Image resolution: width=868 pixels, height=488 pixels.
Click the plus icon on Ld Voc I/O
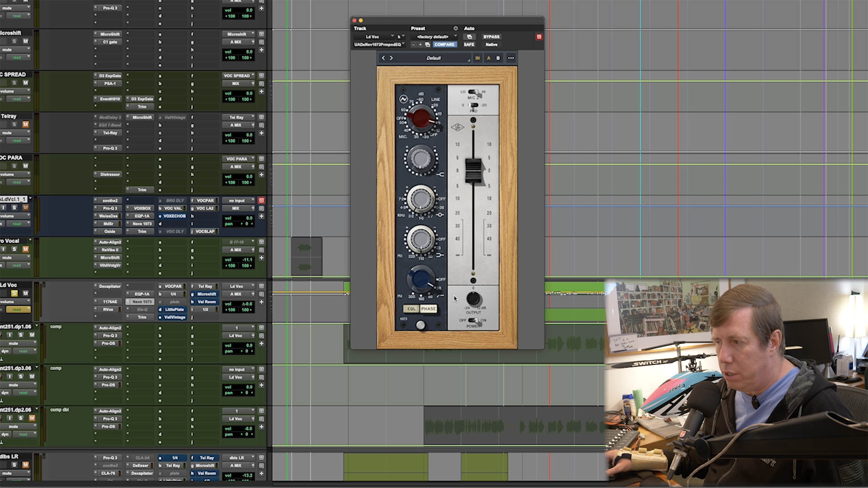tap(261, 302)
